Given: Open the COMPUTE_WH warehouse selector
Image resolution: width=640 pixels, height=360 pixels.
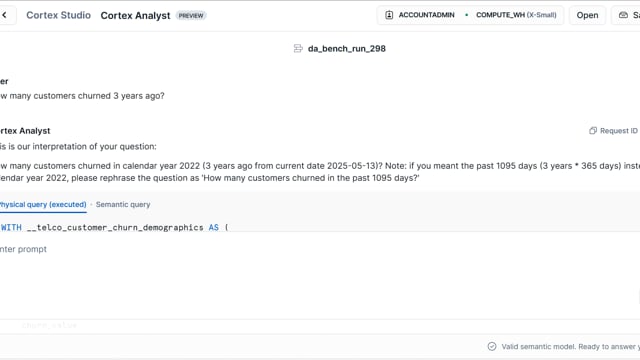Looking at the screenshot, I should pyautogui.click(x=516, y=15).
